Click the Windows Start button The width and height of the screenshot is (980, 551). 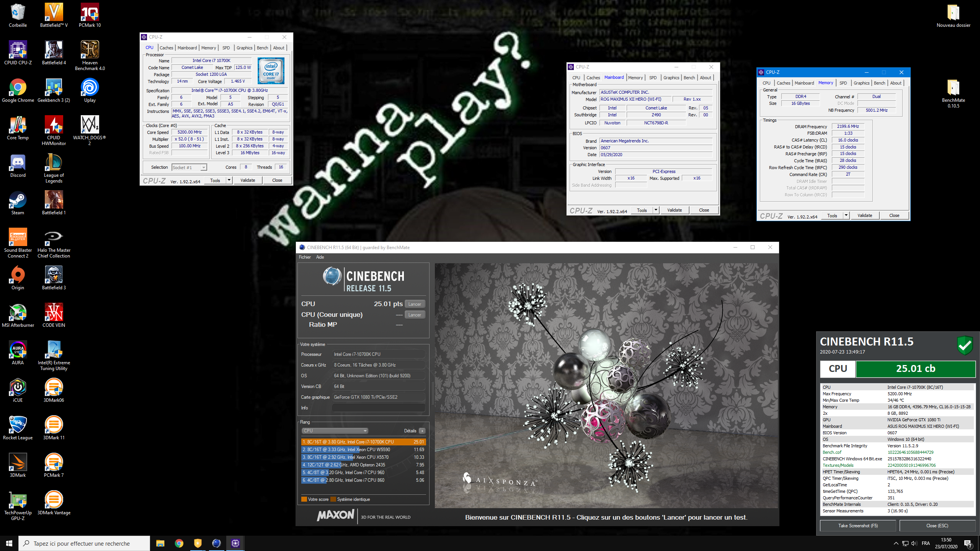click(9, 543)
